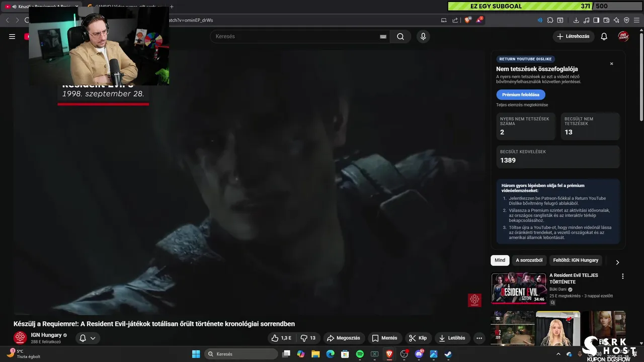Create a clip with Klip button
644x362 pixels.
coord(418,338)
